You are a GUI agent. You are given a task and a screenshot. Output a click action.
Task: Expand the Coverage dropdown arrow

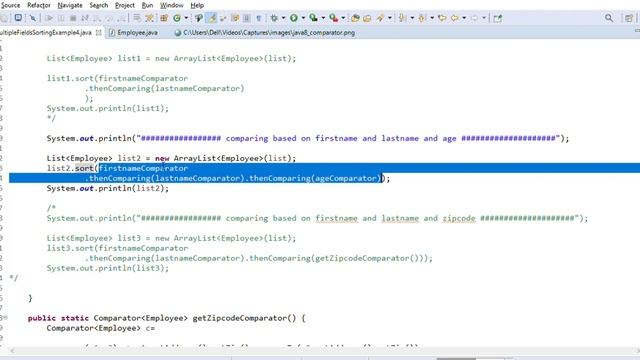[323, 18]
